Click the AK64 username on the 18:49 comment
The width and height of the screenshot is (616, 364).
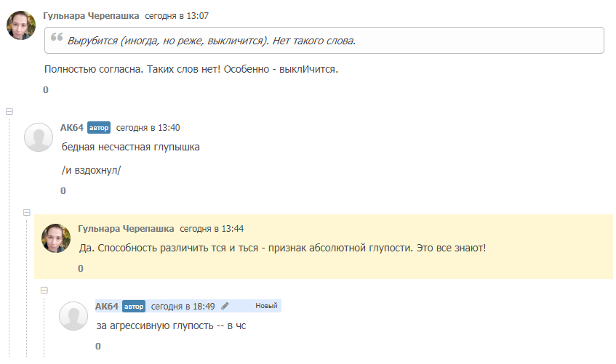click(106, 306)
